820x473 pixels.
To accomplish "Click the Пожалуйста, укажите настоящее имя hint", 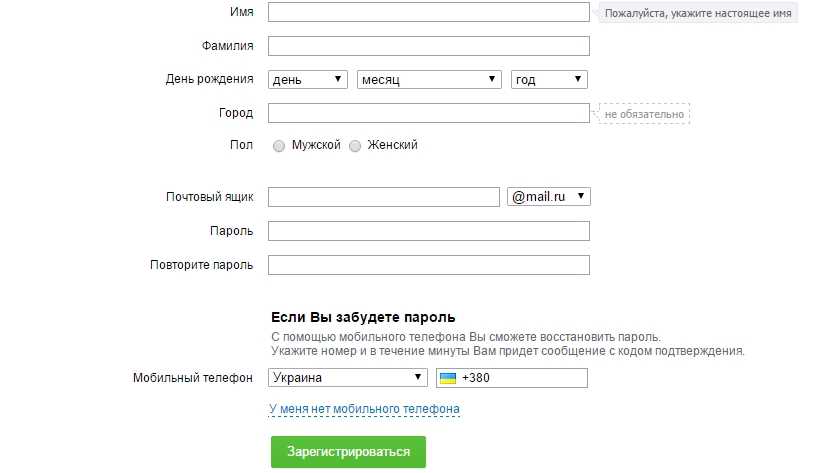I will pyautogui.click(x=698, y=14).
